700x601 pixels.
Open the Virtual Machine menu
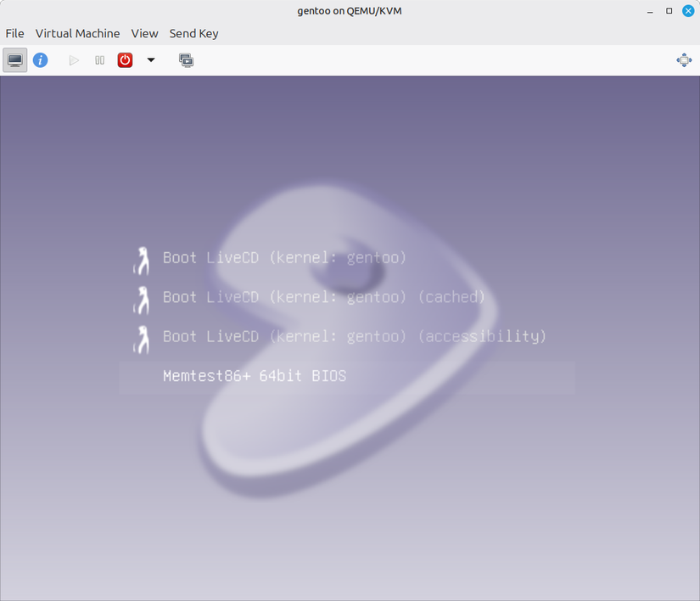pyautogui.click(x=78, y=33)
